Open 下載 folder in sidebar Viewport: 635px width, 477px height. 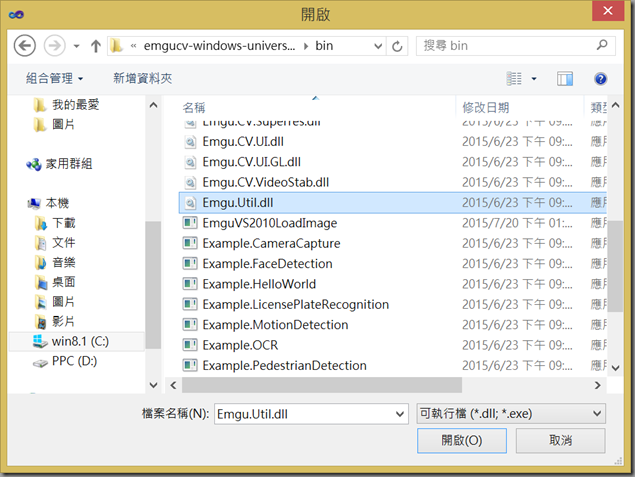[55, 223]
